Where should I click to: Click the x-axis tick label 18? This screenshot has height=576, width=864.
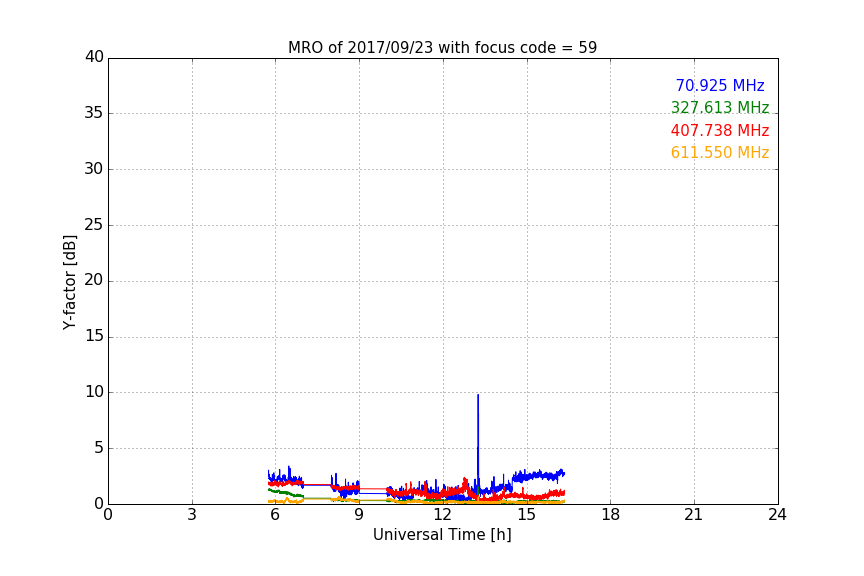pyautogui.click(x=611, y=515)
